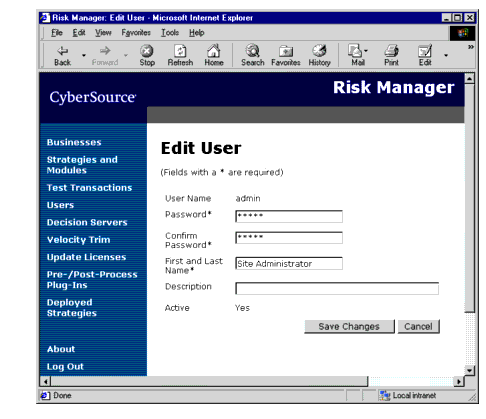This screenshot has height=419, width=486.
Task: Open the Help menu
Action: coord(197,33)
